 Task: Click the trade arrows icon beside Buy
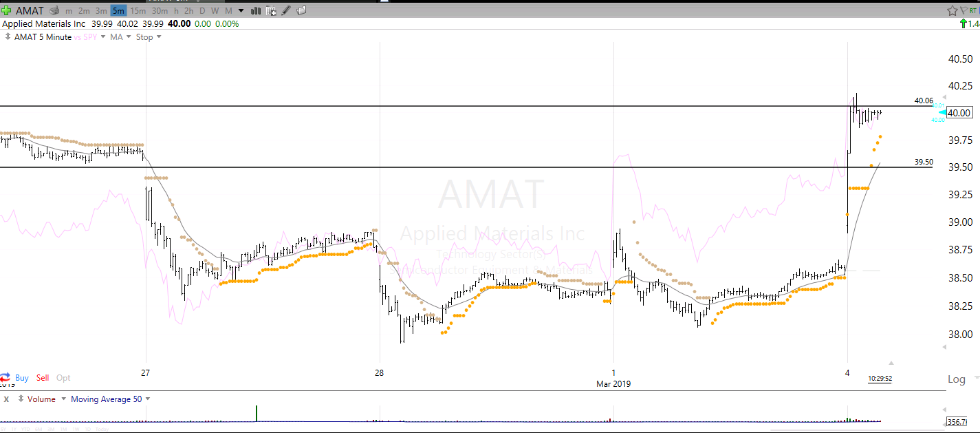pyautogui.click(x=6, y=378)
